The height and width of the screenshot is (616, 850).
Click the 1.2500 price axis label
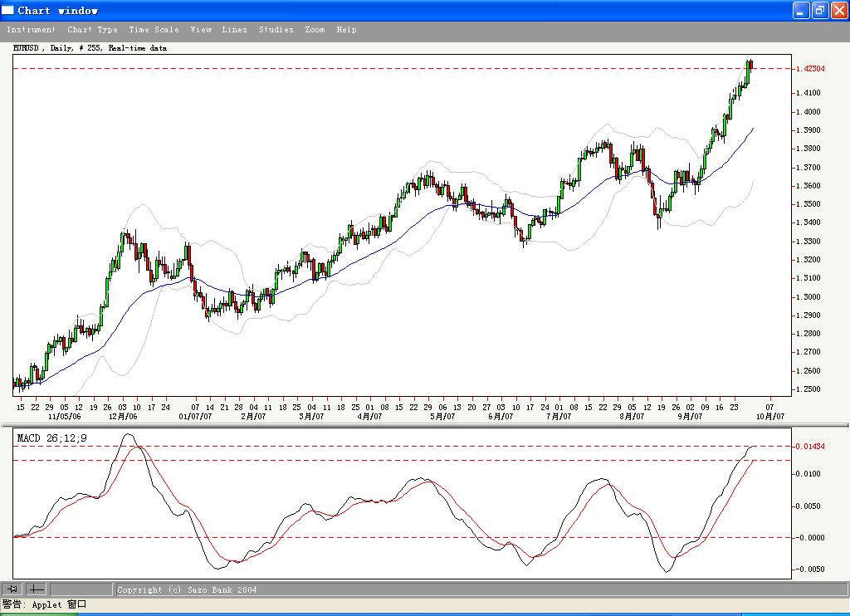808,389
